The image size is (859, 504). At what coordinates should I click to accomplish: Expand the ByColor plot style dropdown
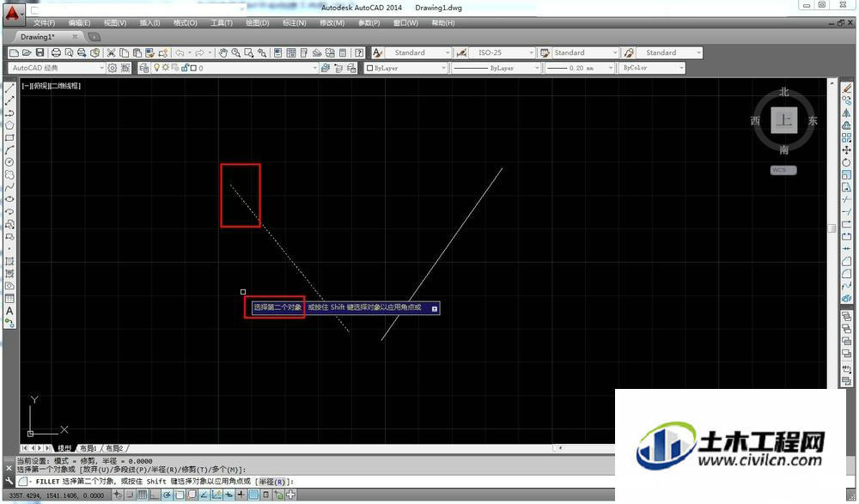652,68
